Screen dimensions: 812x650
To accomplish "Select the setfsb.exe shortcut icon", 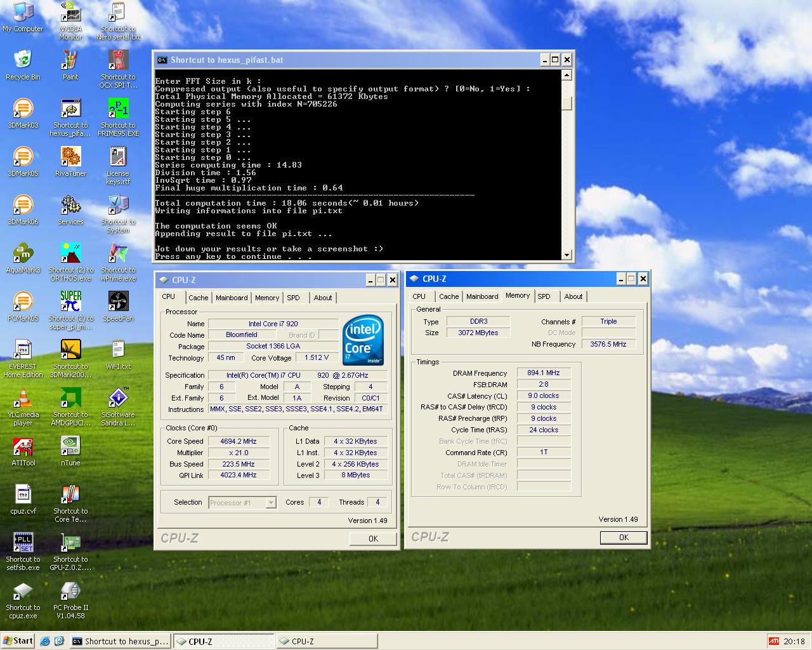I will 23,552.
